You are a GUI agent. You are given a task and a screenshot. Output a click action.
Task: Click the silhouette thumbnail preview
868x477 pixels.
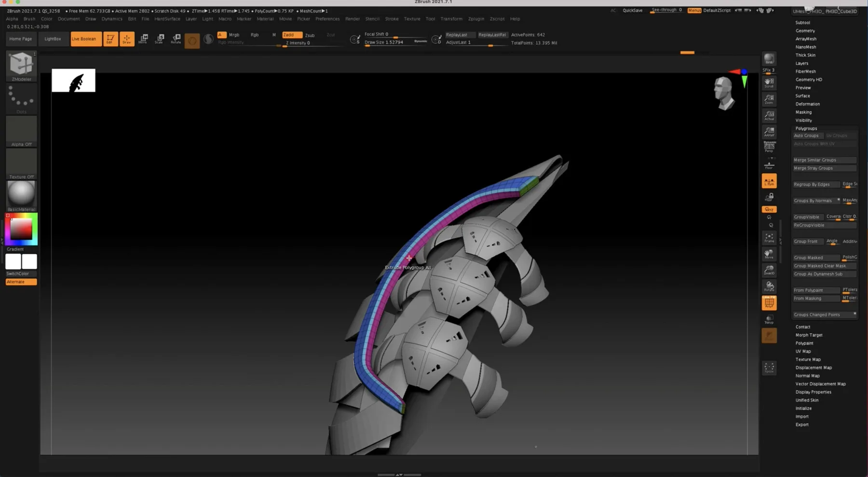pyautogui.click(x=73, y=81)
